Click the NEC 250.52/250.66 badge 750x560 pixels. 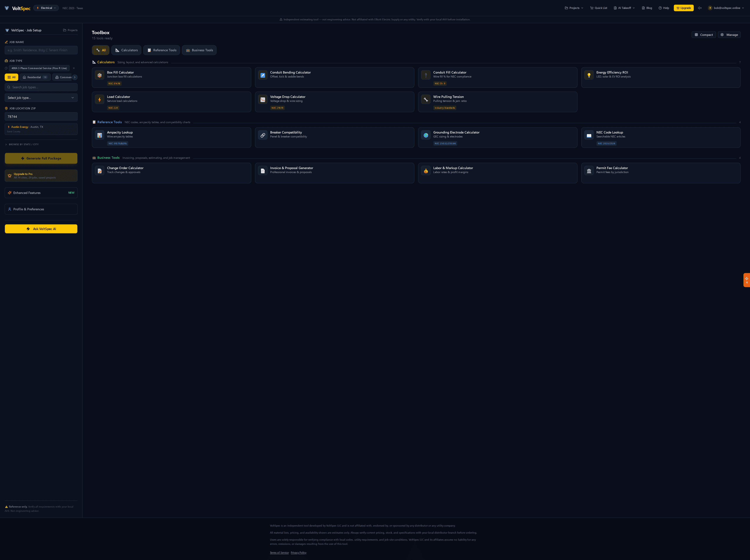(445, 144)
